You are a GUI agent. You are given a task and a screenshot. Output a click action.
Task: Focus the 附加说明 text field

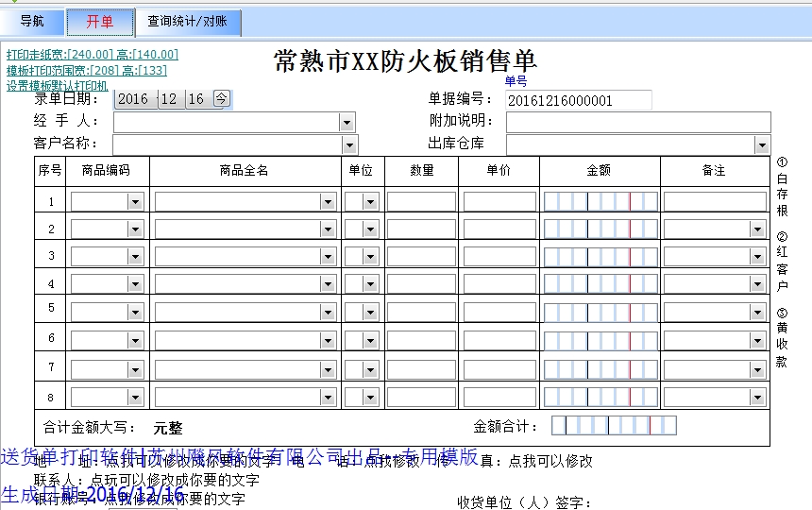637,122
